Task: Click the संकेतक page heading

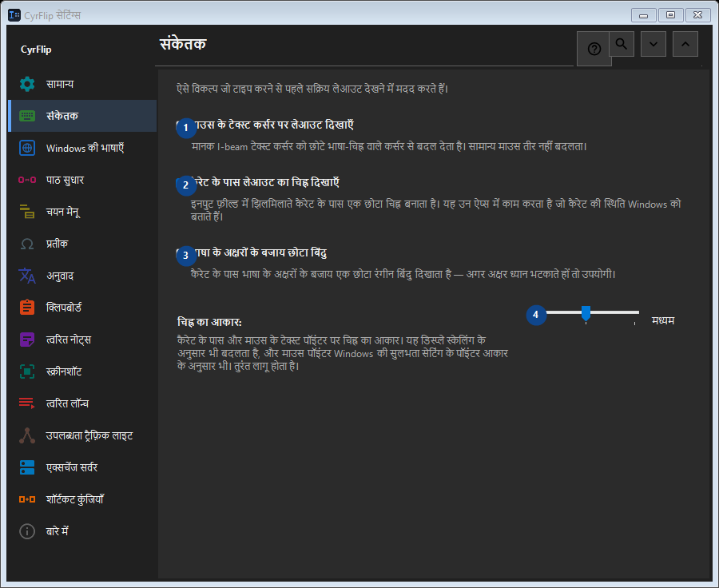Action: [x=183, y=44]
